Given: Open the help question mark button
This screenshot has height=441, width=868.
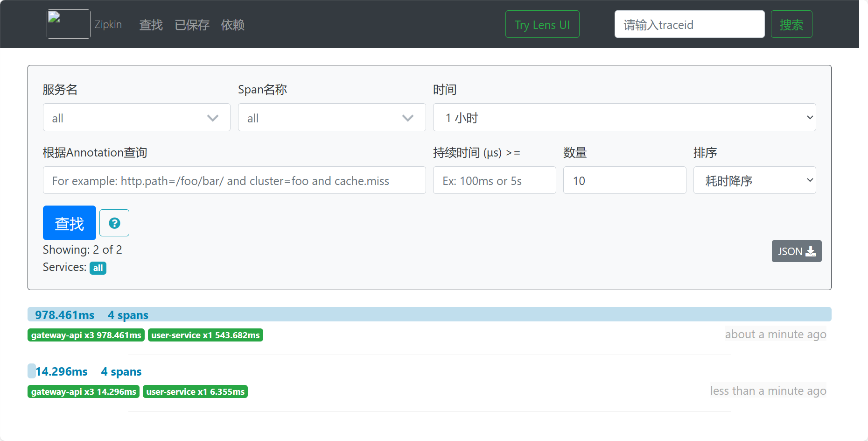Looking at the screenshot, I should pos(114,223).
